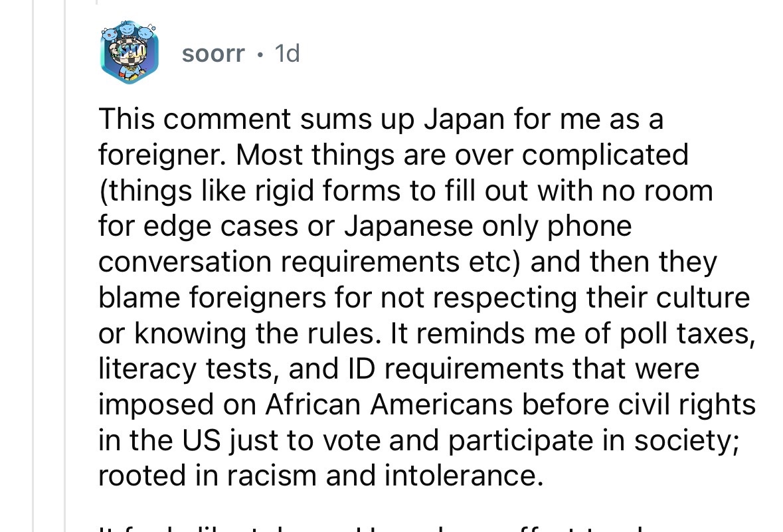Click the dot separator after soorr
Image resolution: width=783 pixels, height=532 pixels.
coord(259,54)
